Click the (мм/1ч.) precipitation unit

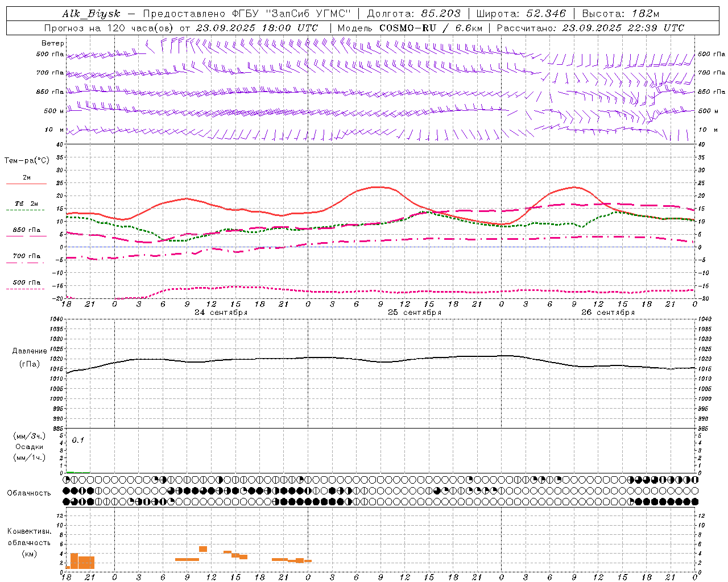pos(30,458)
